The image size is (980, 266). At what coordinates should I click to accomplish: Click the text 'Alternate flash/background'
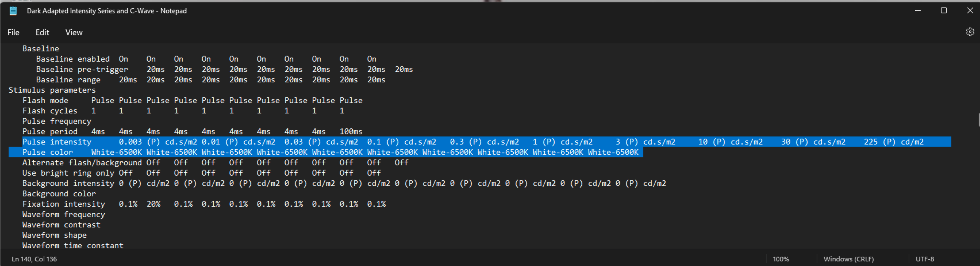(82, 163)
